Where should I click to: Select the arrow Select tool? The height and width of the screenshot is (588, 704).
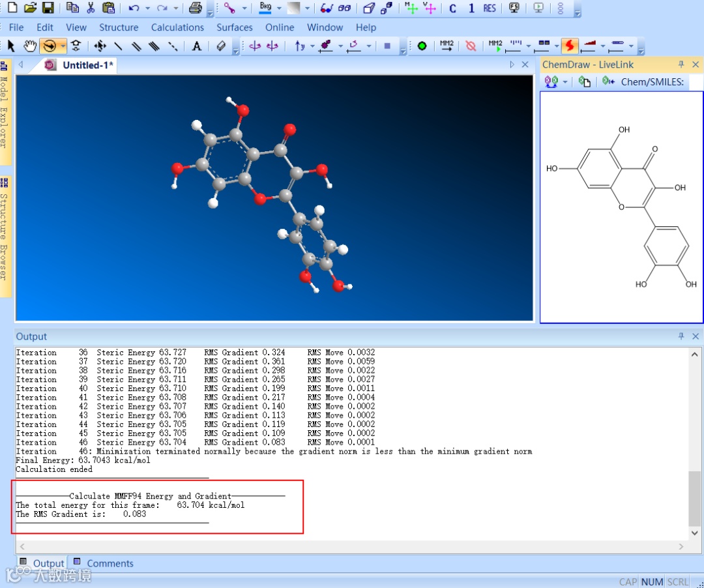tap(11, 46)
